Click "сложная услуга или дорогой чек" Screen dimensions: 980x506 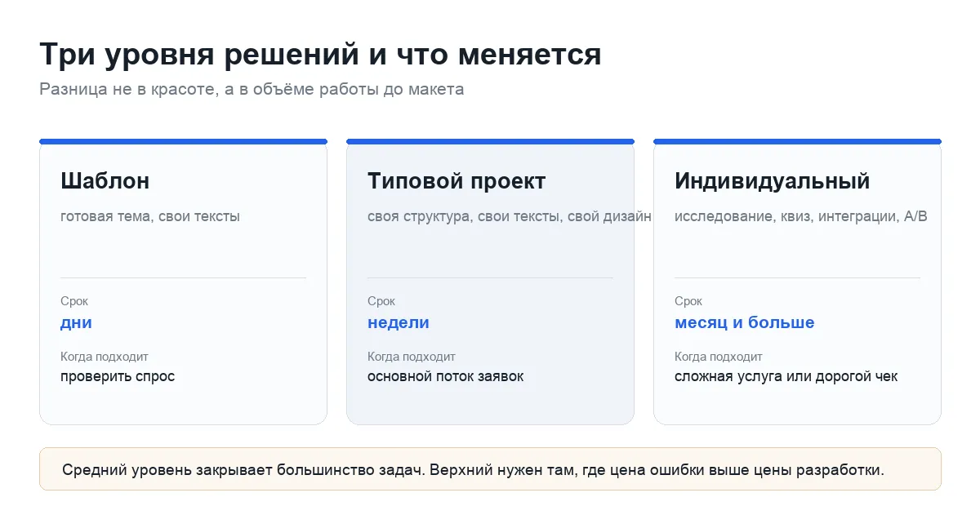(x=786, y=376)
